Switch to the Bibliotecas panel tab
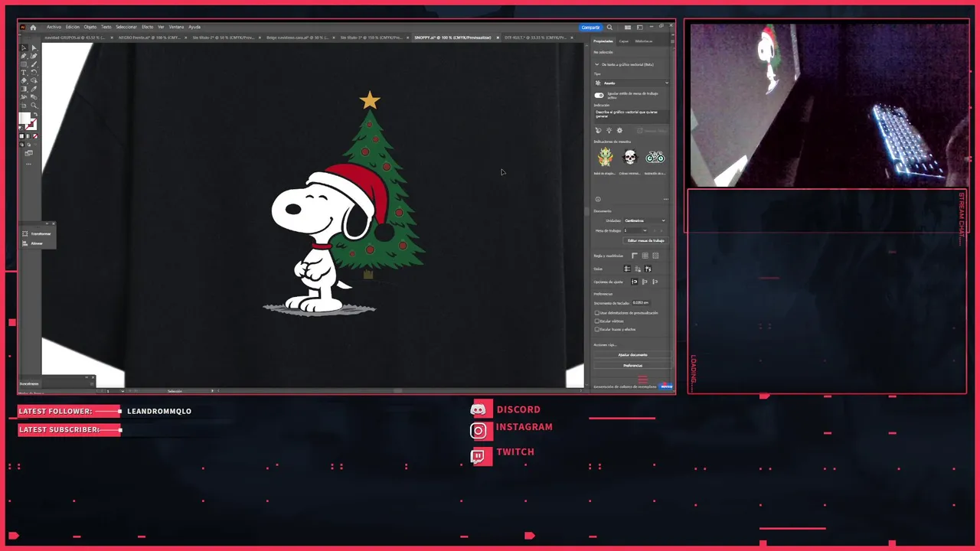 pyautogui.click(x=644, y=41)
